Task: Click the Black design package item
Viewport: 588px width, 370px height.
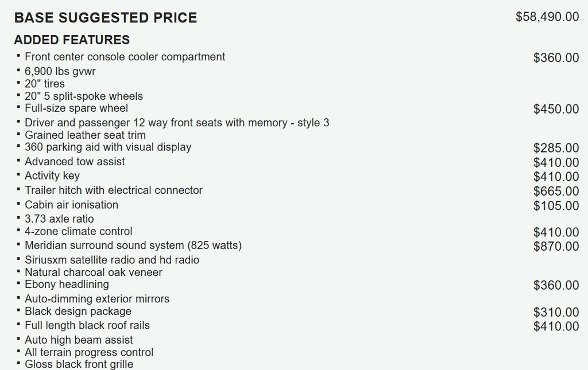Action: [78, 311]
